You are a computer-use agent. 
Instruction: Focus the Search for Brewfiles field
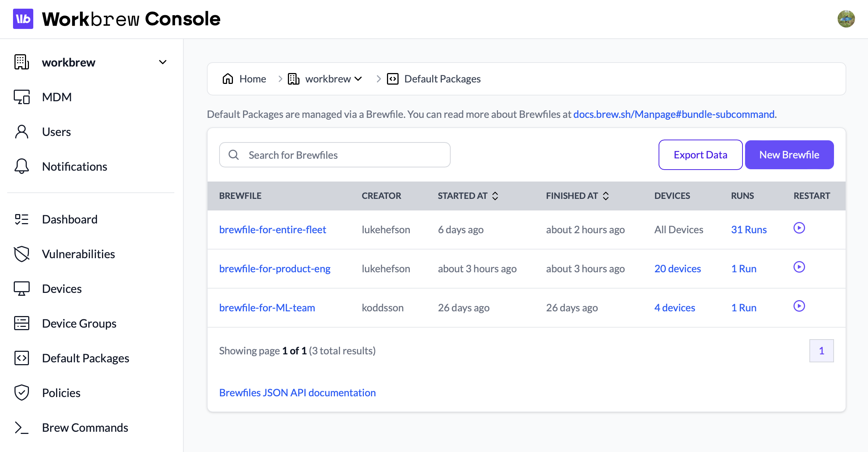(335, 155)
